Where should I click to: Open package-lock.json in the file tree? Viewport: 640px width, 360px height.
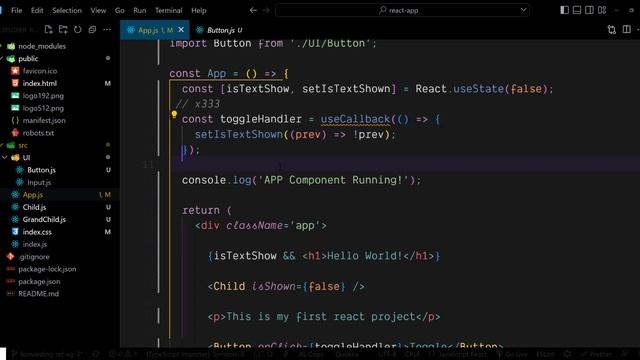[47, 269]
